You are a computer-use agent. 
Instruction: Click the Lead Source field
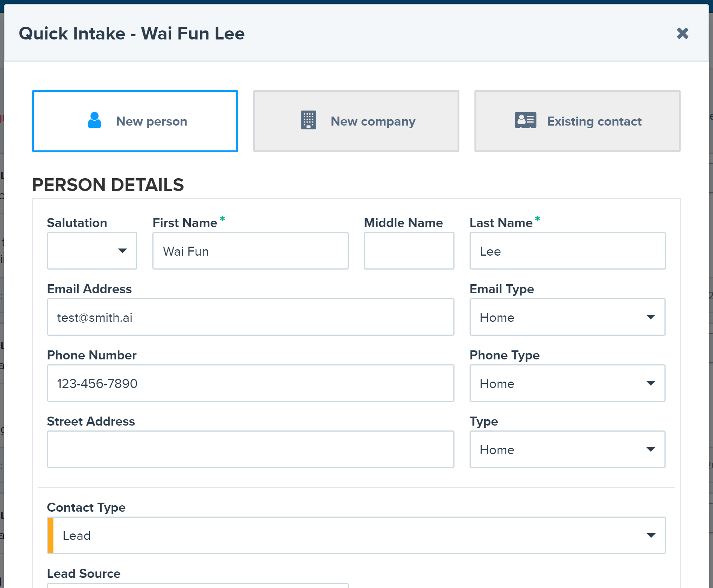198,585
